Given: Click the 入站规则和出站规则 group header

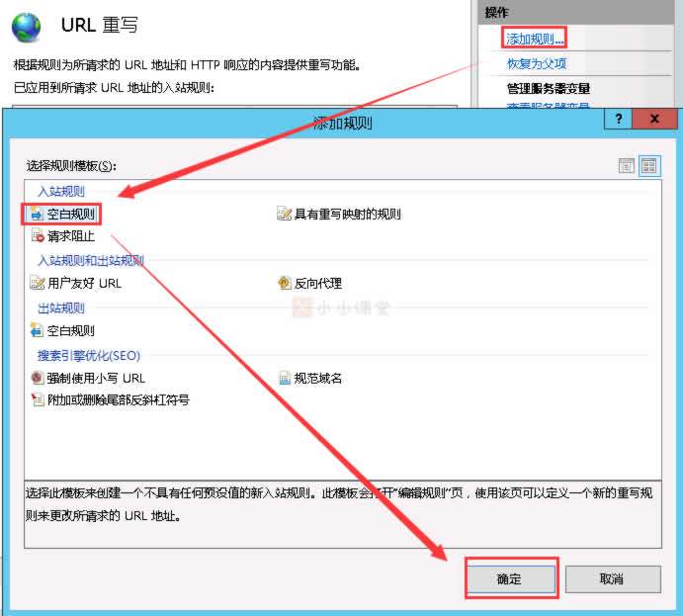Looking at the screenshot, I should 90,260.
